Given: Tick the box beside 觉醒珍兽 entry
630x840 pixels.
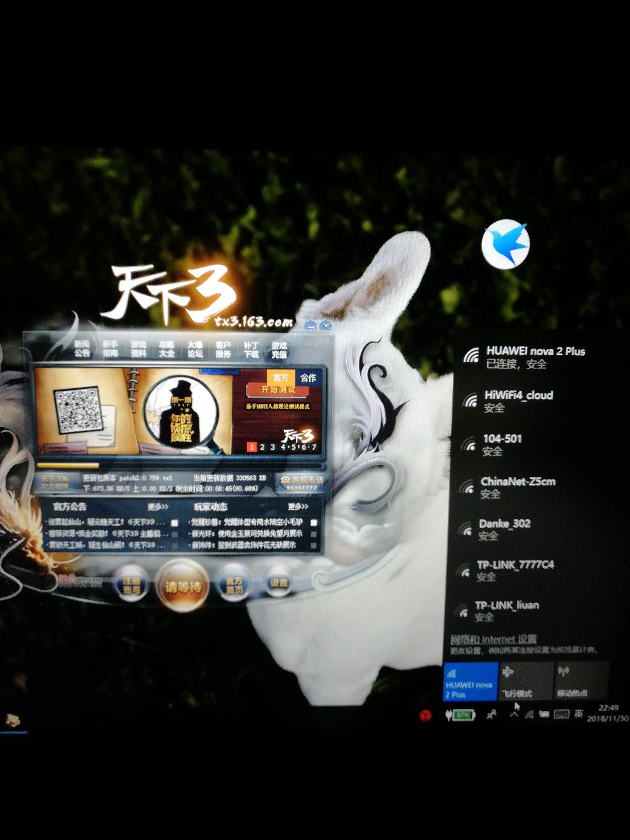Looking at the screenshot, I should tap(314, 523).
